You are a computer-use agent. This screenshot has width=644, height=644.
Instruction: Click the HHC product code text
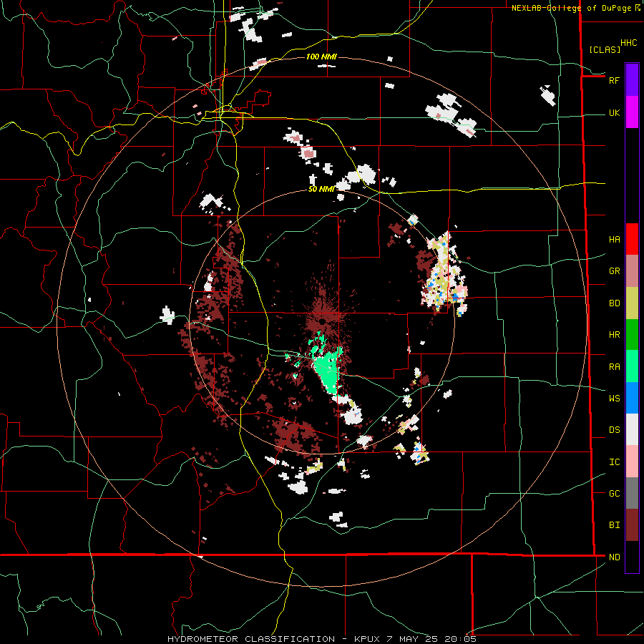[x=628, y=43]
